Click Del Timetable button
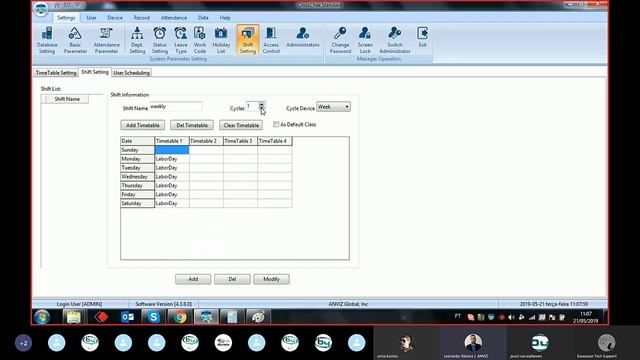The image size is (640, 360). tap(192, 125)
